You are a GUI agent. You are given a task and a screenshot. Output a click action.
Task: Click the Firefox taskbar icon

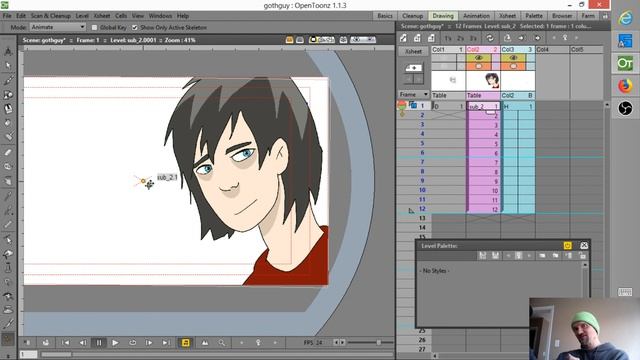(625, 86)
